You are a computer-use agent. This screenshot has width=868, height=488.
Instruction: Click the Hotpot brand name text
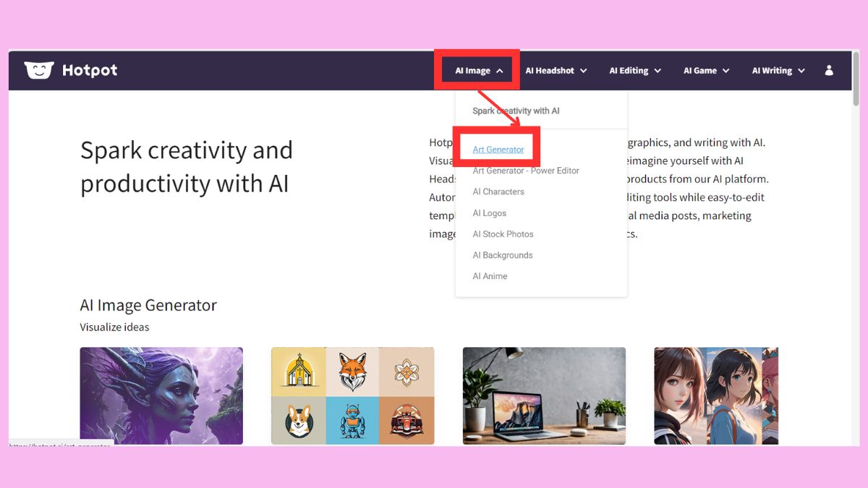click(90, 70)
